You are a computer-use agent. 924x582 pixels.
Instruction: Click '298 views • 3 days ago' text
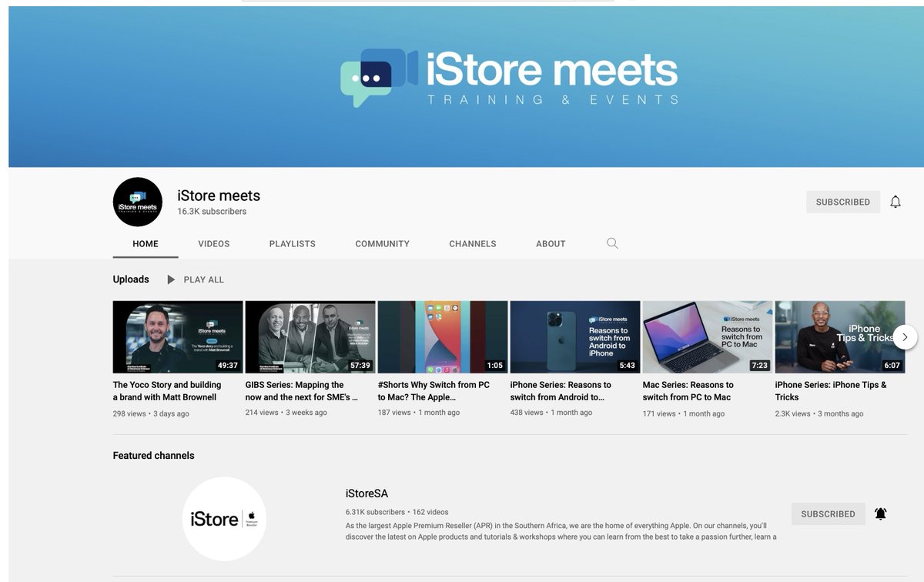tap(151, 413)
